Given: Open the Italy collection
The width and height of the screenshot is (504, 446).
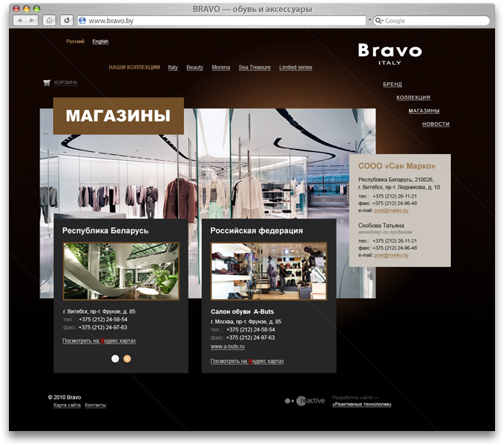Looking at the screenshot, I should tap(173, 67).
